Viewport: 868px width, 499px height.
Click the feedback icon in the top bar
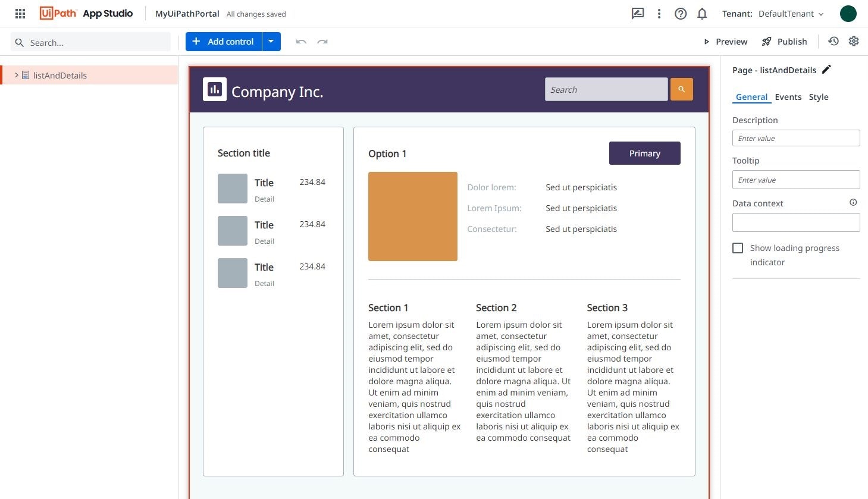[x=638, y=13]
